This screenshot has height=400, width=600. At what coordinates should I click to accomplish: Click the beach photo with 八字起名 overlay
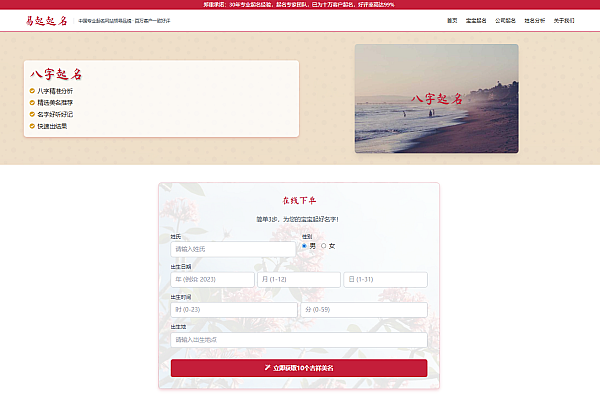(x=437, y=98)
